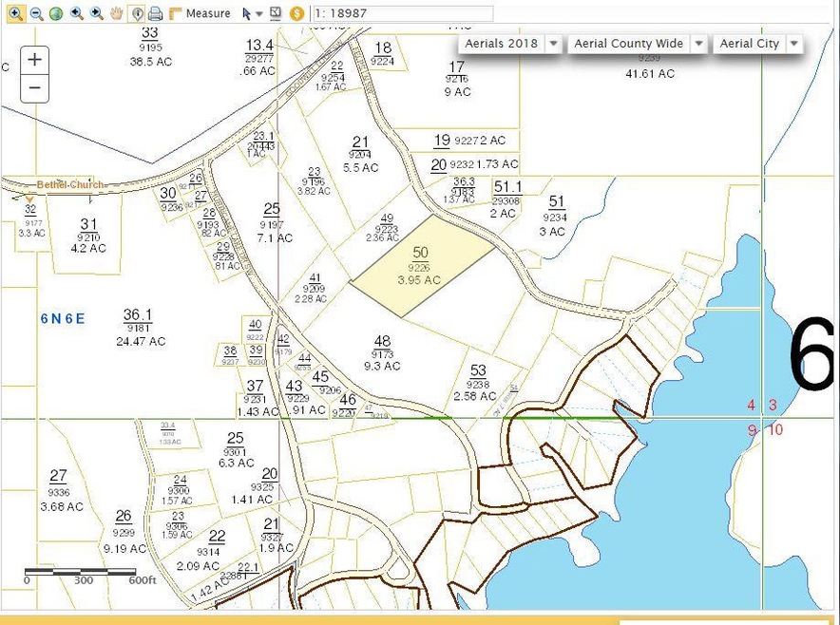Toggle the Aerial City layer button

[x=749, y=44]
